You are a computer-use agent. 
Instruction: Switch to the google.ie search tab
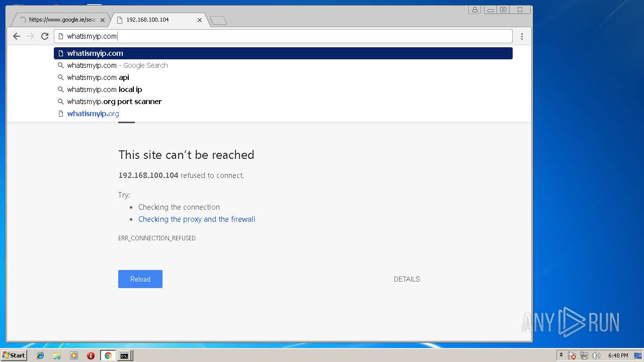coord(59,20)
